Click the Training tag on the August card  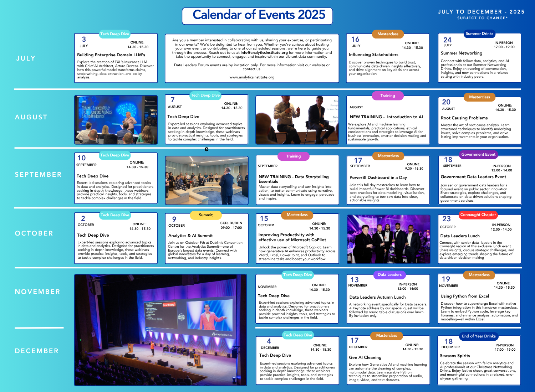point(388,96)
